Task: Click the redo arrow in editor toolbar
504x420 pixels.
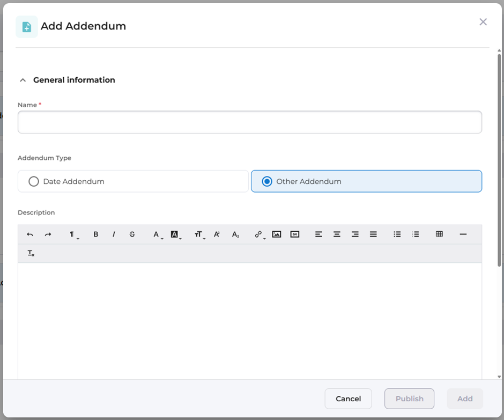Action: pos(48,234)
